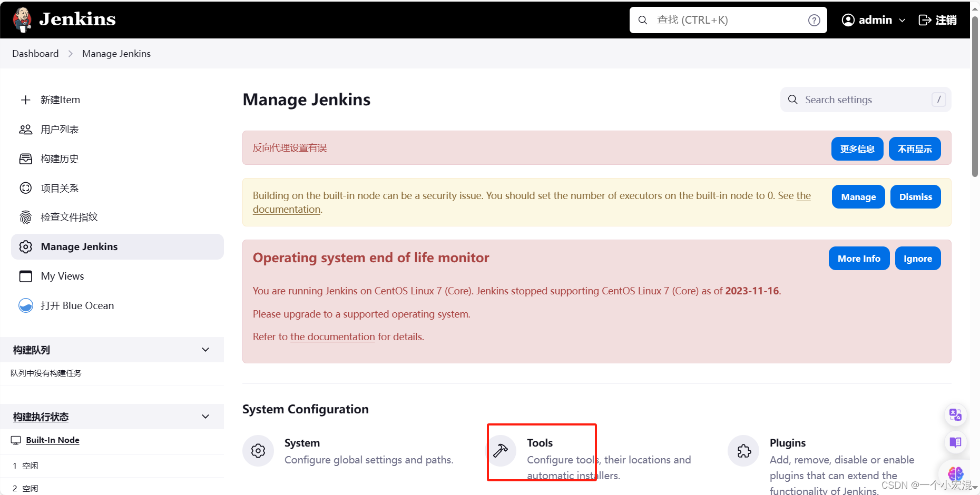Open the admin account dropdown
The height and width of the screenshot is (495, 980).
pos(903,19)
